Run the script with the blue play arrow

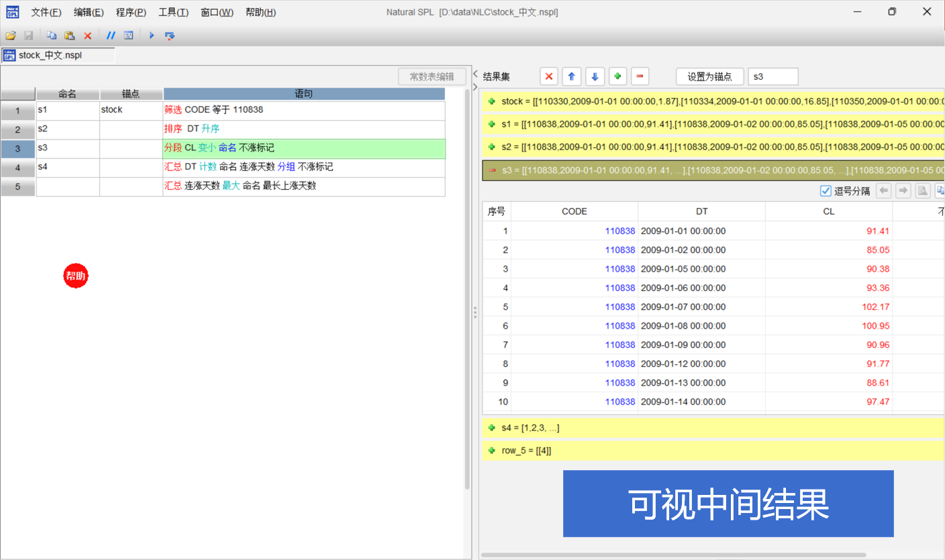tap(152, 36)
